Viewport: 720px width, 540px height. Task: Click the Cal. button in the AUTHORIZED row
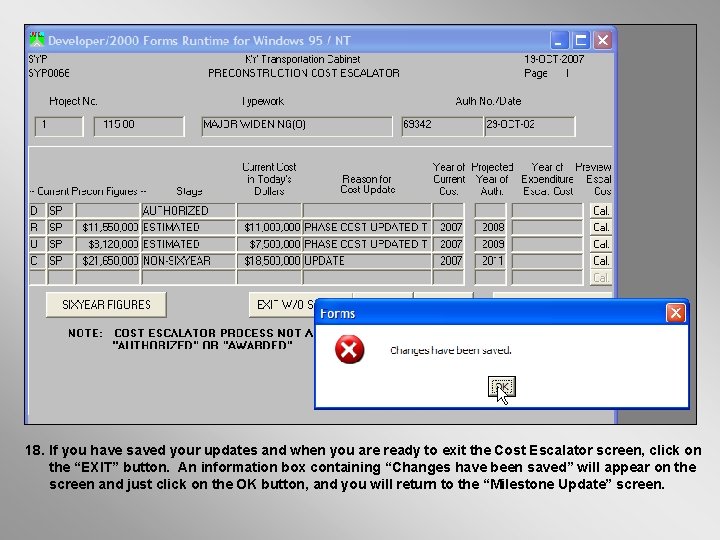coord(601,211)
